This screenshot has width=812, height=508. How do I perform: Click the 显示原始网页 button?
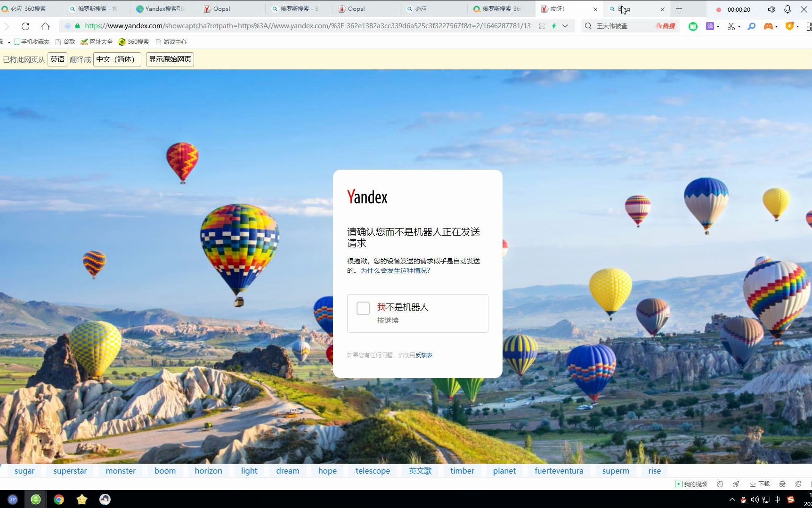pyautogui.click(x=170, y=59)
